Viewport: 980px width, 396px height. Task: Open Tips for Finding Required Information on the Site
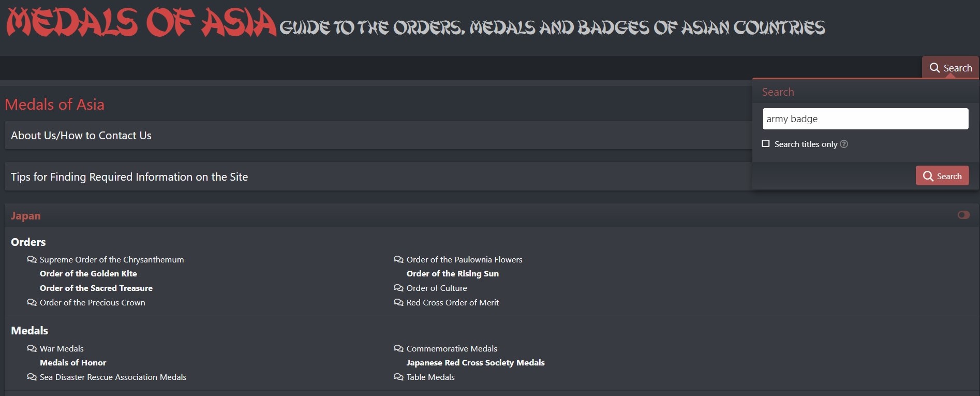pos(129,177)
